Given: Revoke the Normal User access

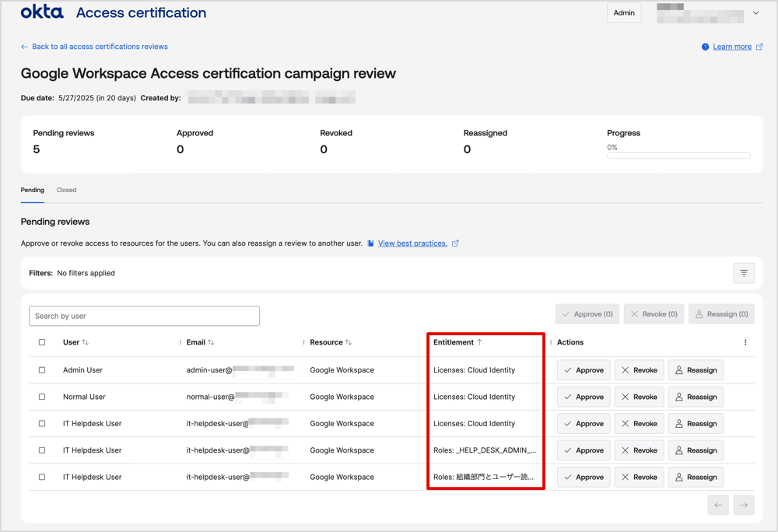Looking at the screenshot, I should 639,397.
